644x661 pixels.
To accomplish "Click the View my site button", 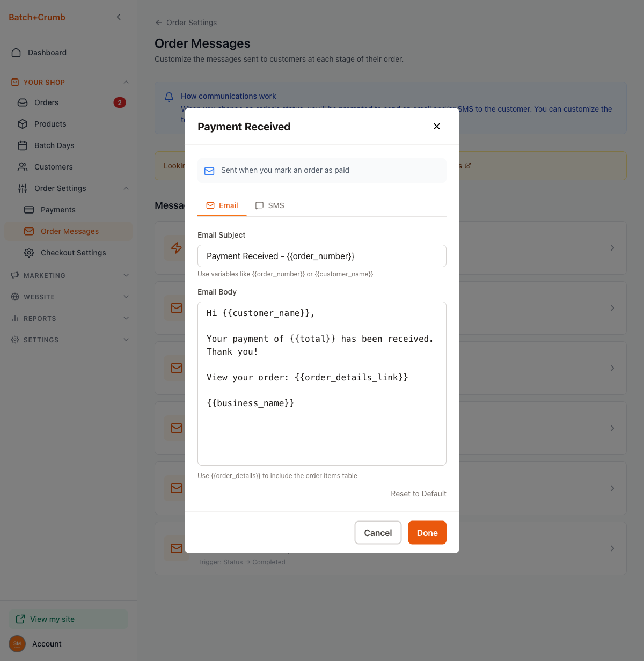I will click(68, 619).
